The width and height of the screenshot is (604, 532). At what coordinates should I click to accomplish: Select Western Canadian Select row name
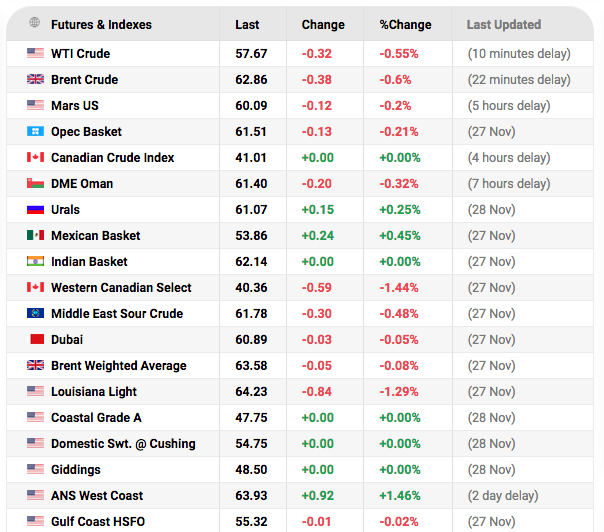click(121, 287)
